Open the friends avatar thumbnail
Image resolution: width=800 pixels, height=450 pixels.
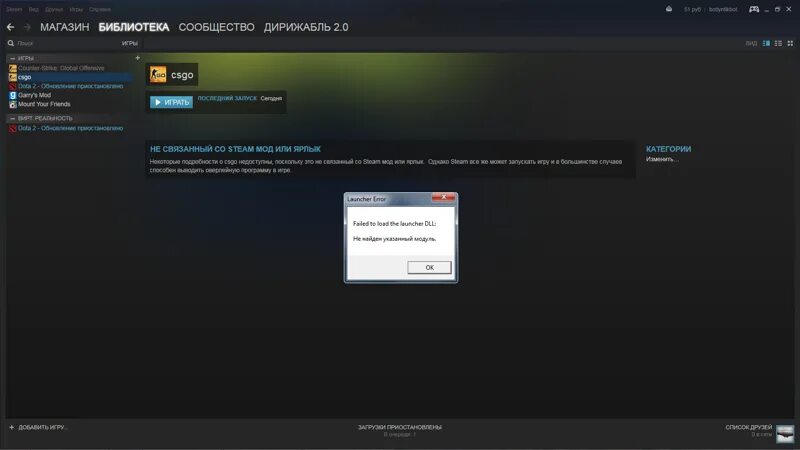point(785,434)
